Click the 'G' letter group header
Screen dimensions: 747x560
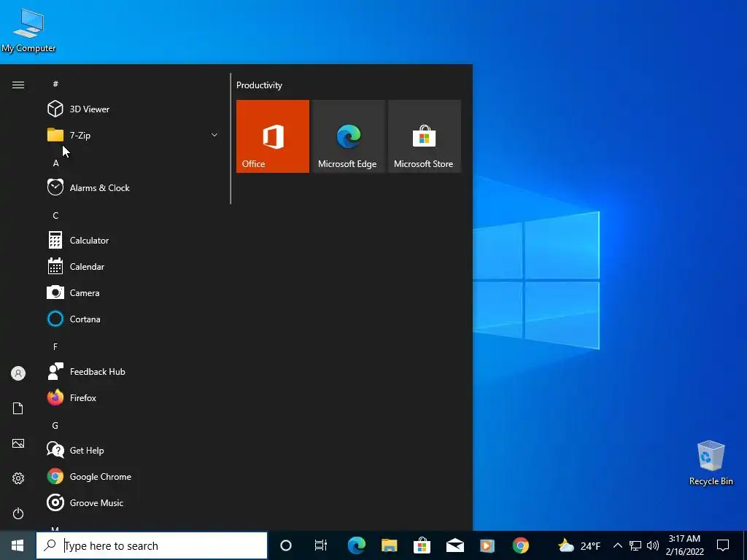tap(55, 425)
